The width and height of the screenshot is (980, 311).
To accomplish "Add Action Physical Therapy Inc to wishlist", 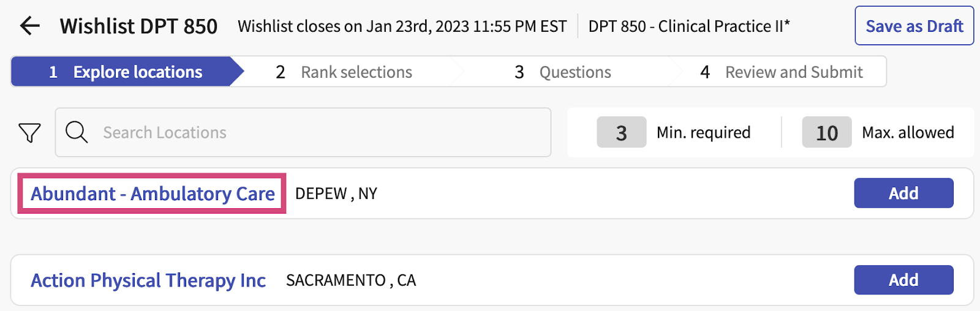I will pos(903,280).
